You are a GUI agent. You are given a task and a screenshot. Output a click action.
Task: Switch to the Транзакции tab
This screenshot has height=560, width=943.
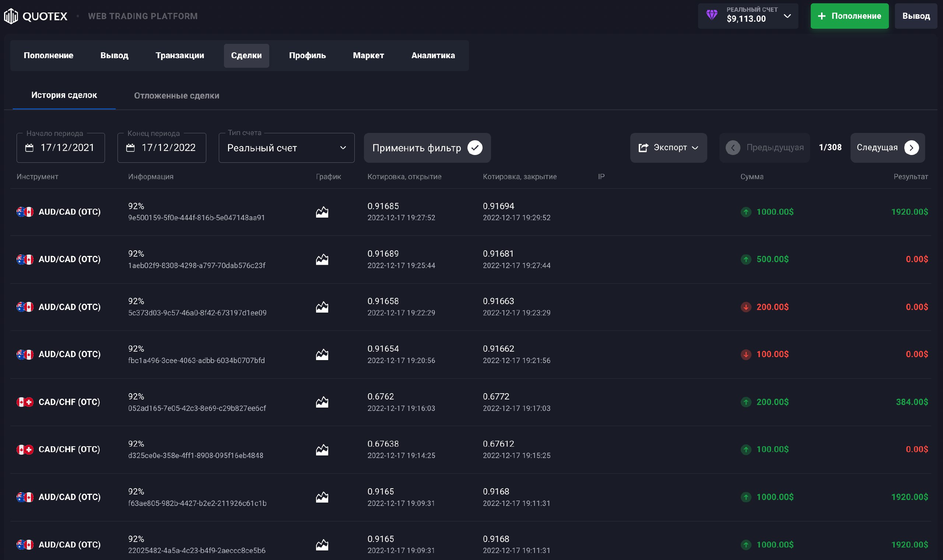[180, 56]
